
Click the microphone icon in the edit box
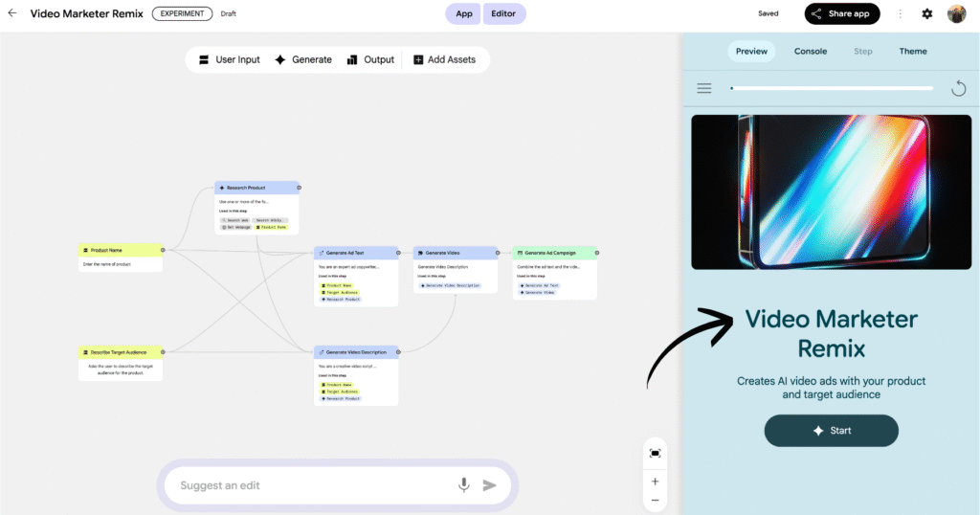[x=464, y=485]
